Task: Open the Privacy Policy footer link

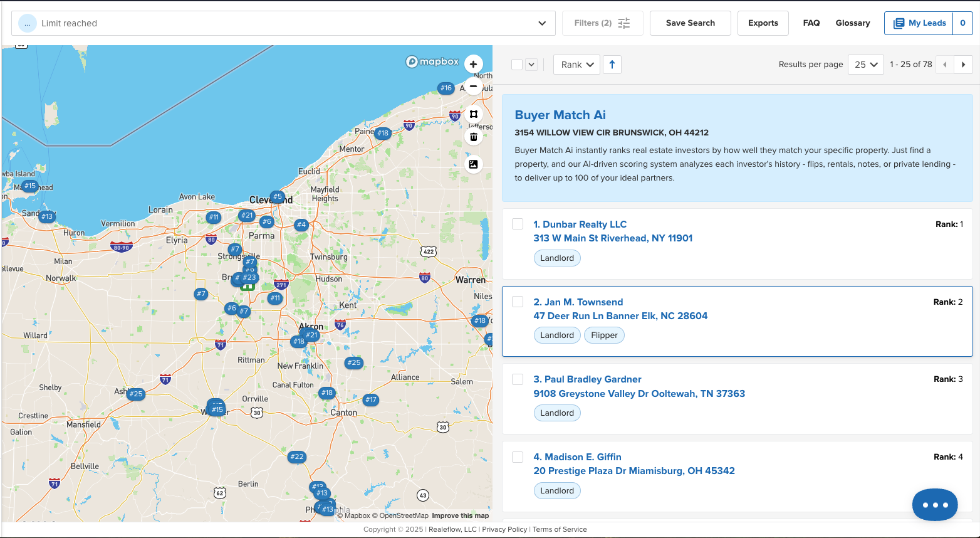Action: pyautogui.click(x=504, y=529)
